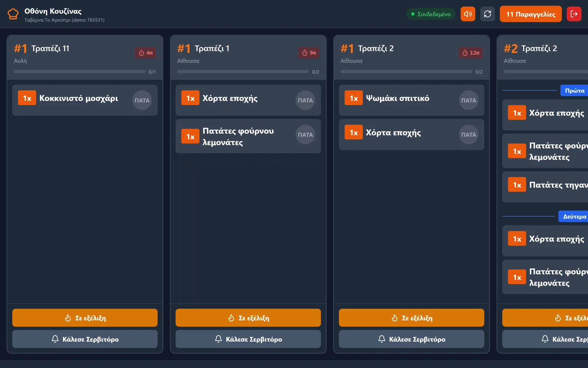Set Τραπέζι 2 #1 order to Σε εξέλιξη
The image size is (588, 368).
(412, 318)
